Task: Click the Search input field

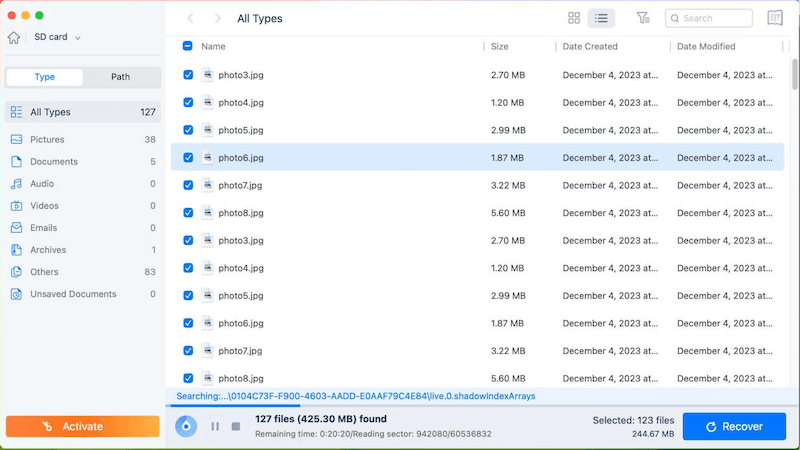Action: [709, 18]
